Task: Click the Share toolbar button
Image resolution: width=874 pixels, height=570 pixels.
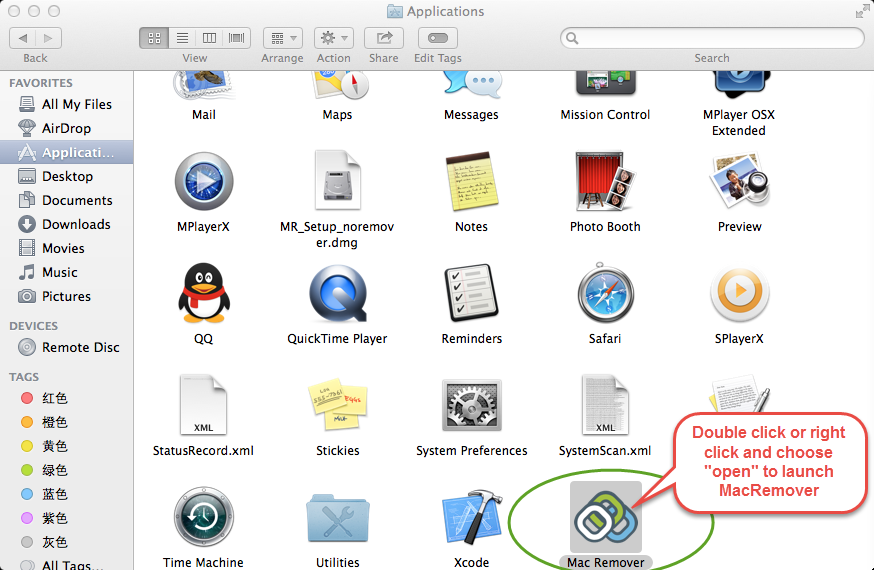Action: coord(384,38)
